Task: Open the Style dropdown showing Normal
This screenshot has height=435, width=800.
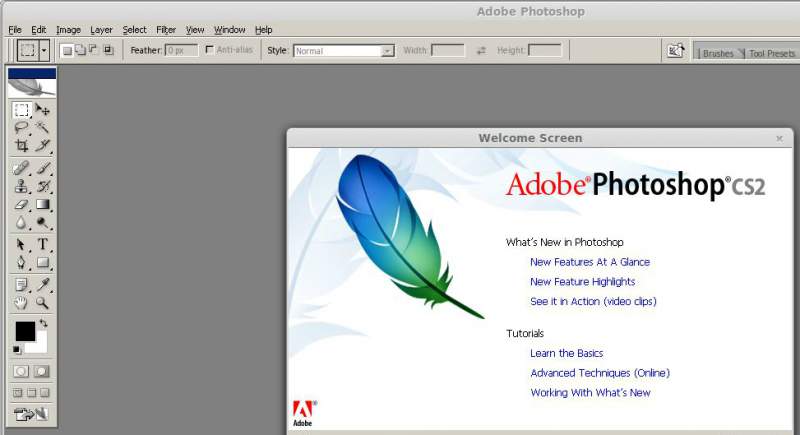Action: tap(344, 51)
